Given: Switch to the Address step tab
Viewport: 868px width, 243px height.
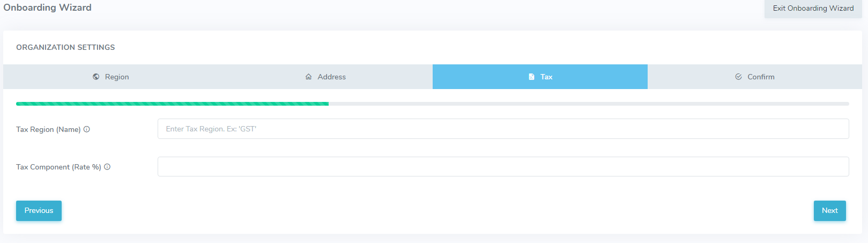Looking at the screenshot, I should click(x=325, y=77).
